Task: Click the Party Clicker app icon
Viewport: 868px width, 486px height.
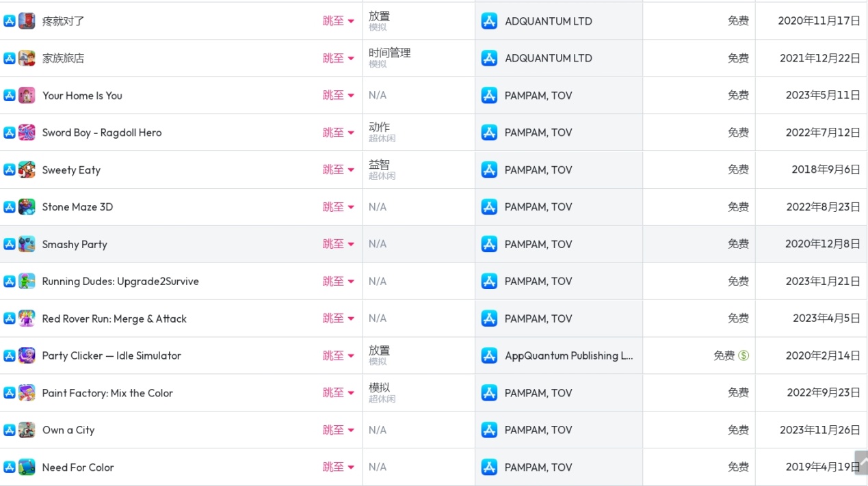Action: click(27, 355)
